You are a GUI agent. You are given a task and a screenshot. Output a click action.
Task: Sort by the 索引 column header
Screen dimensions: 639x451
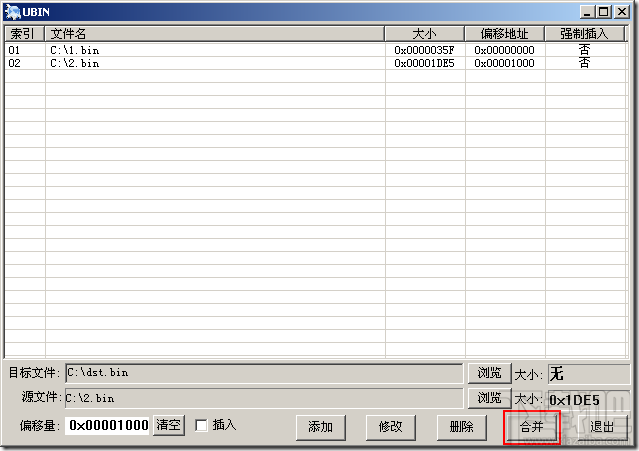[24, 34]
